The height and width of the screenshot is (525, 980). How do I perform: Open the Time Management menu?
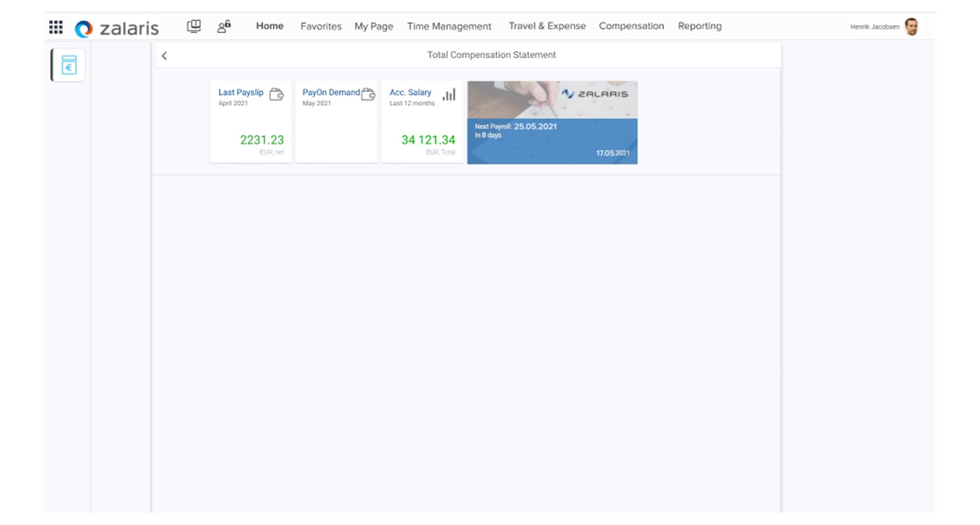[449, 27]
